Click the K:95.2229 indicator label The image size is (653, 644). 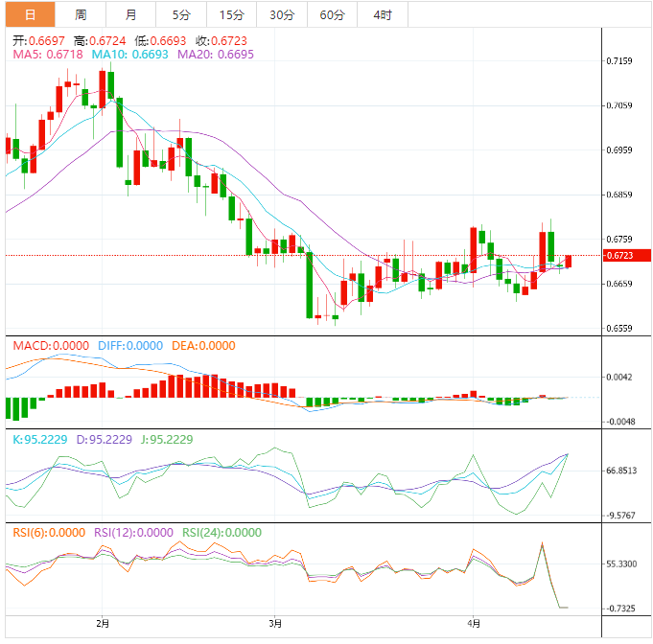click(x=40, y=440)
